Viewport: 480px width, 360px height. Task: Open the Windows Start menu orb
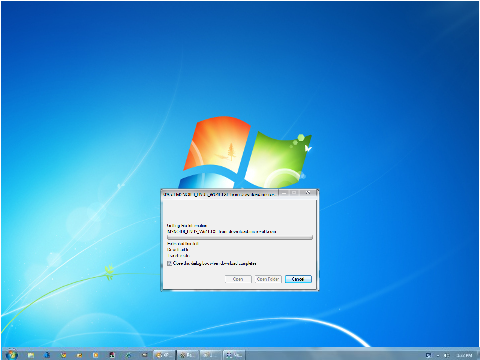12,354
